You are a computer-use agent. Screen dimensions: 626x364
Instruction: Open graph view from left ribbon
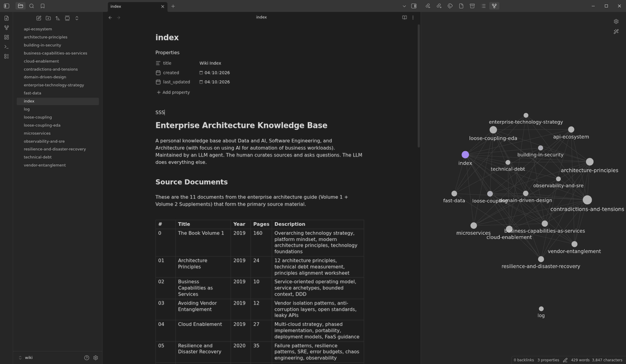point(6,28)
